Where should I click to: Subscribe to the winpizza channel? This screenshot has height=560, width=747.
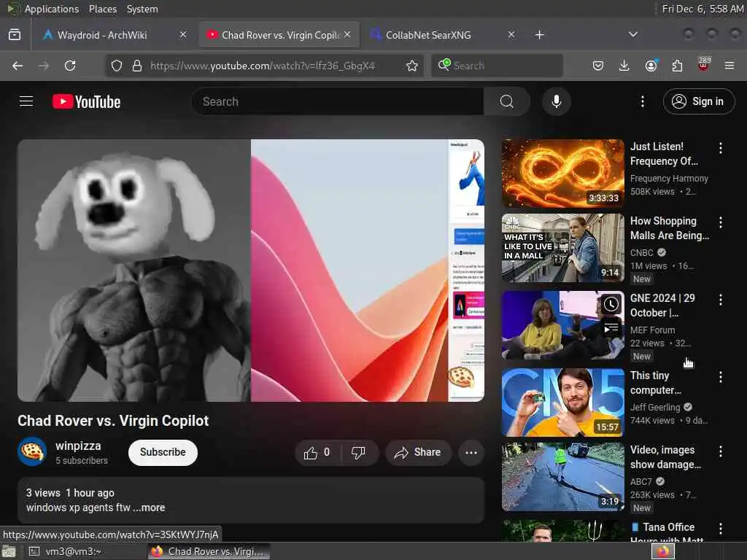pos(163,452)
